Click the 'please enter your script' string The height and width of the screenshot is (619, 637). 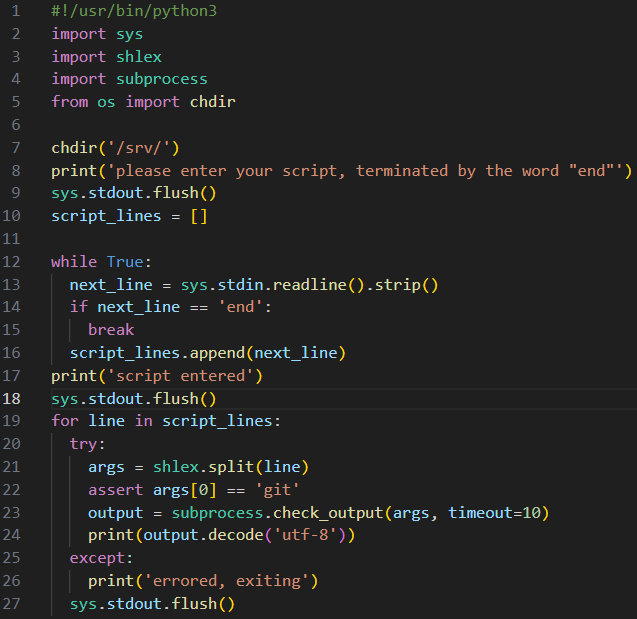pyautogui.click(x=365, y=171)
